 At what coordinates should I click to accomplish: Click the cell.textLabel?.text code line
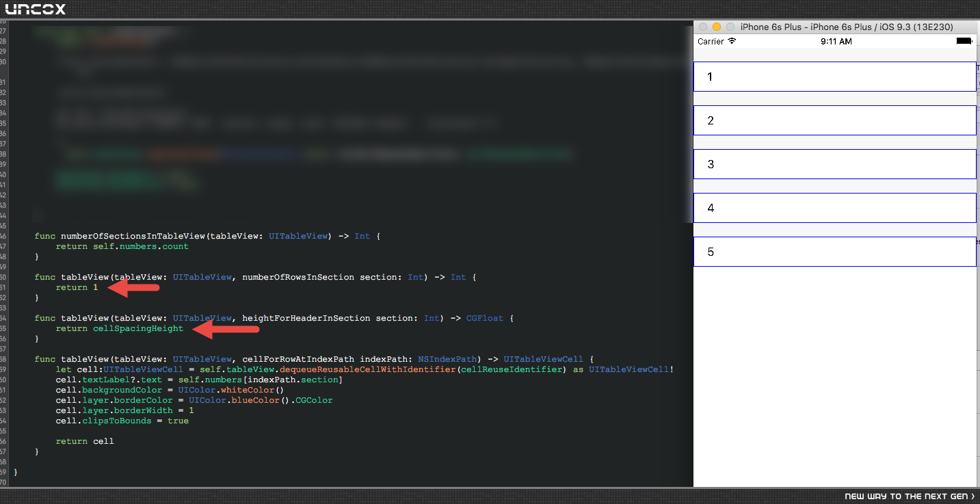pyautogui.click(x=199, y=380)
